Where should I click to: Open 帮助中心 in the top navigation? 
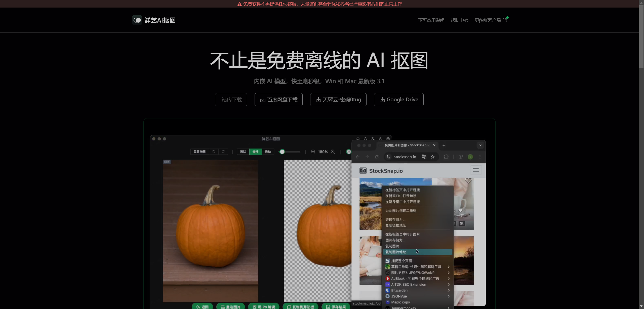(459, 20)
